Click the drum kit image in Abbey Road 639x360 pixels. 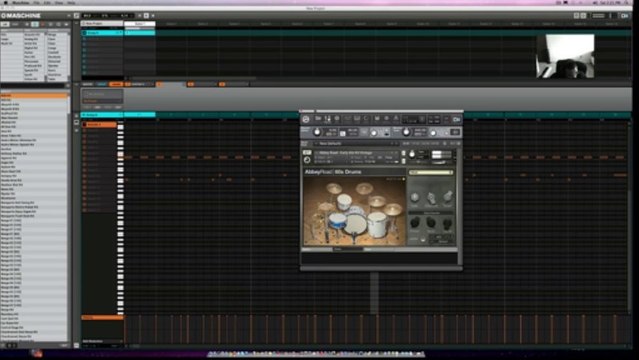(x=354, y=212)
